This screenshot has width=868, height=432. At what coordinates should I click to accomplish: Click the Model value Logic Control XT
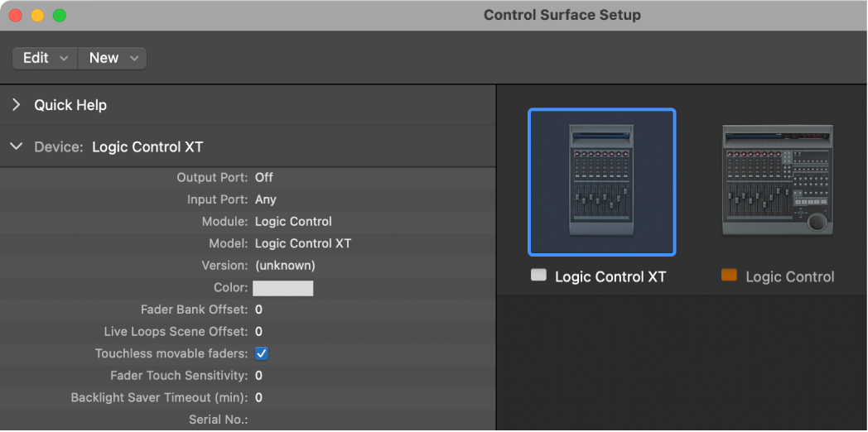tap(303, 243)
